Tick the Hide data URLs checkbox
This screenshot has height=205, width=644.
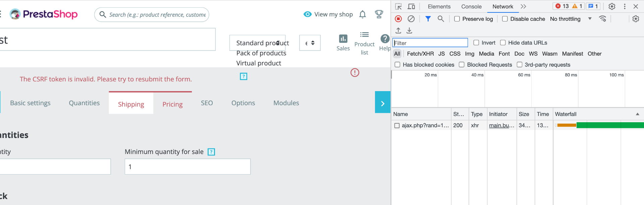[503, 43]
